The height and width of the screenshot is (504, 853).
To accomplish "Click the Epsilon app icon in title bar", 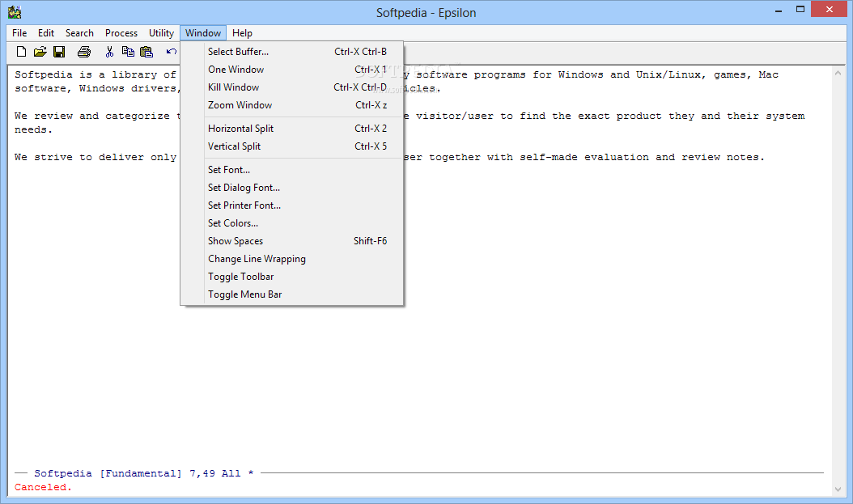I will (15, 12).
